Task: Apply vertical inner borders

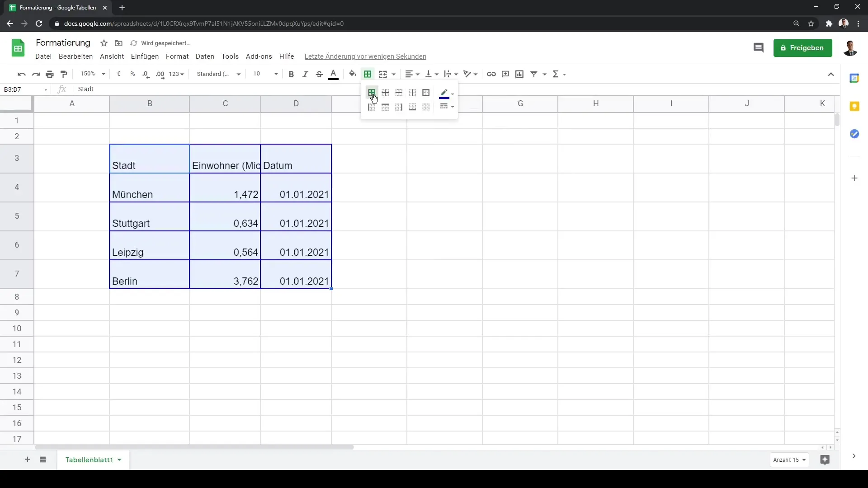Action: point(412,93)
